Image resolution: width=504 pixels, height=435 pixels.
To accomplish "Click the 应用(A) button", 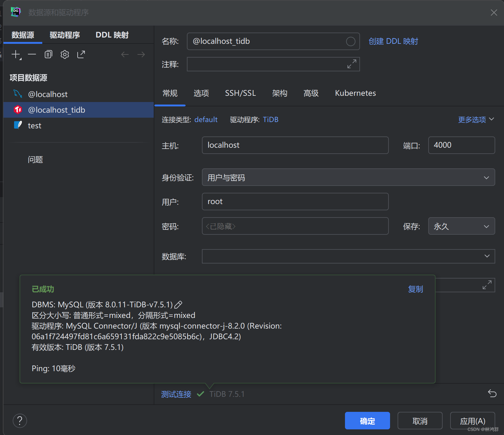I will pos(472,421).
